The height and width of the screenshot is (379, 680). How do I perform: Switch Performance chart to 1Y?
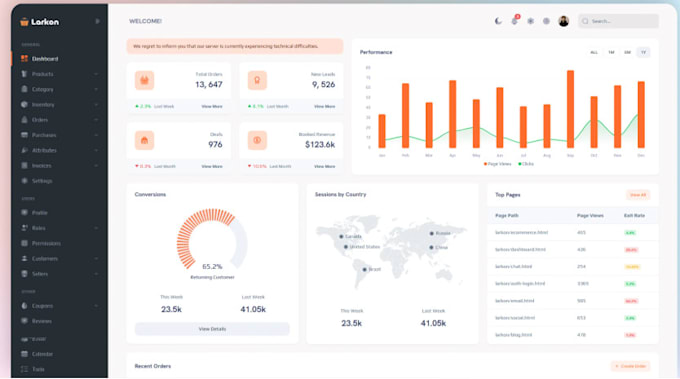pyautogui.click(x=644, y=52)
